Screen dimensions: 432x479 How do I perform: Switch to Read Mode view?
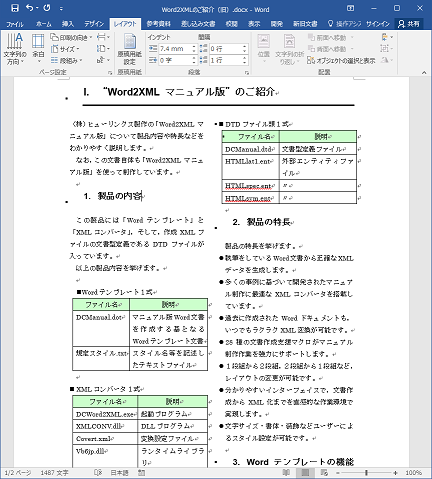click(x=286, y=473)
